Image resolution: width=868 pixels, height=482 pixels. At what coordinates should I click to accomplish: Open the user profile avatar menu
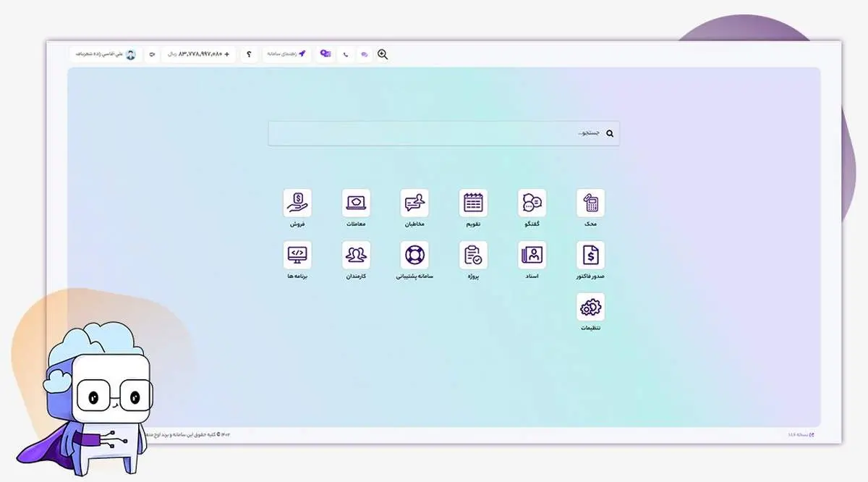(x=131, y=54)
